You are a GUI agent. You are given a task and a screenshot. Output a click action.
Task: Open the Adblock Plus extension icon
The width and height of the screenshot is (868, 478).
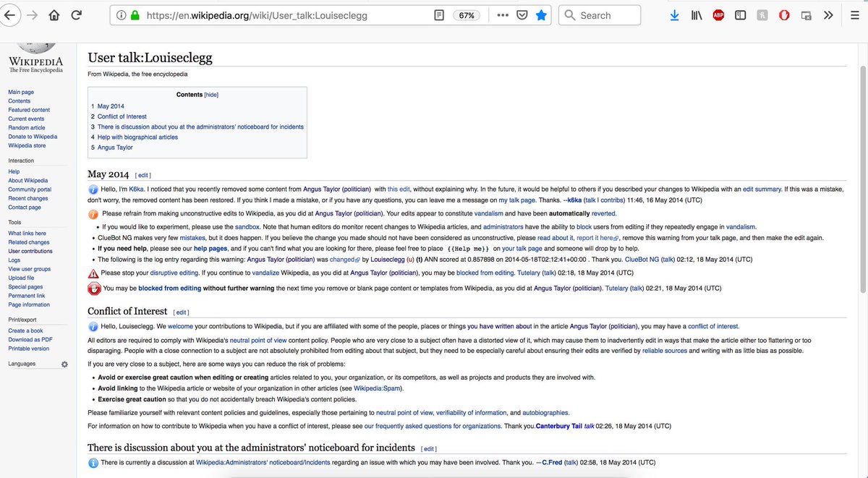coord(718,15)
